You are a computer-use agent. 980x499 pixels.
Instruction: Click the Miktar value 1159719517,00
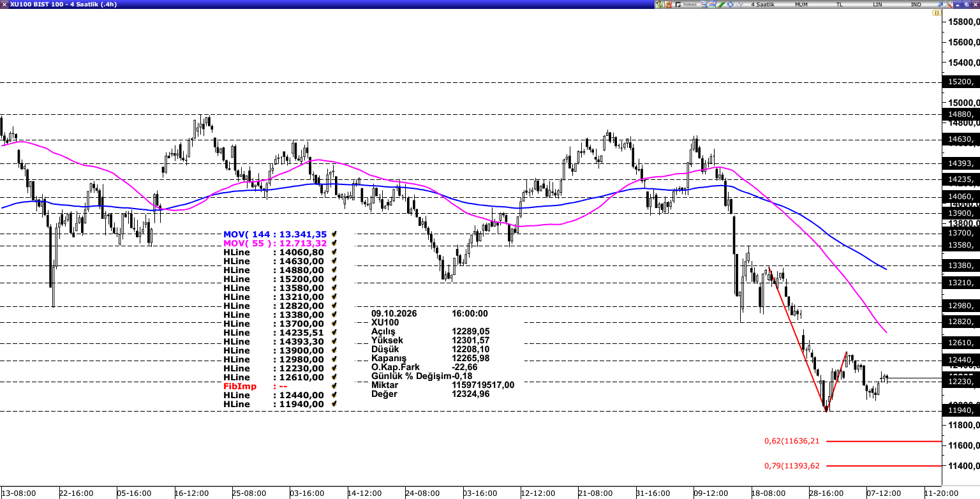pos(483,385)
